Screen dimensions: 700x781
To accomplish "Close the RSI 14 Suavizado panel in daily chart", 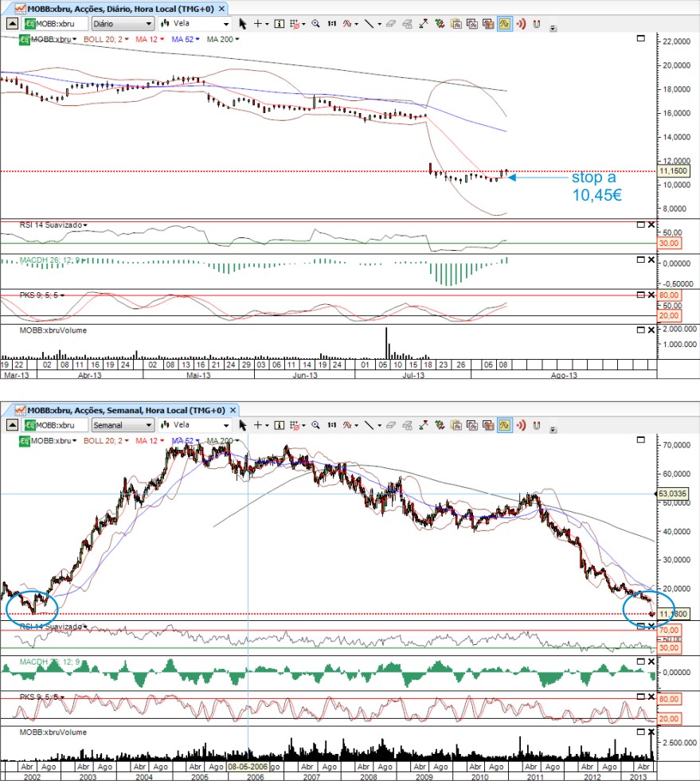I will tap(651, 225).
